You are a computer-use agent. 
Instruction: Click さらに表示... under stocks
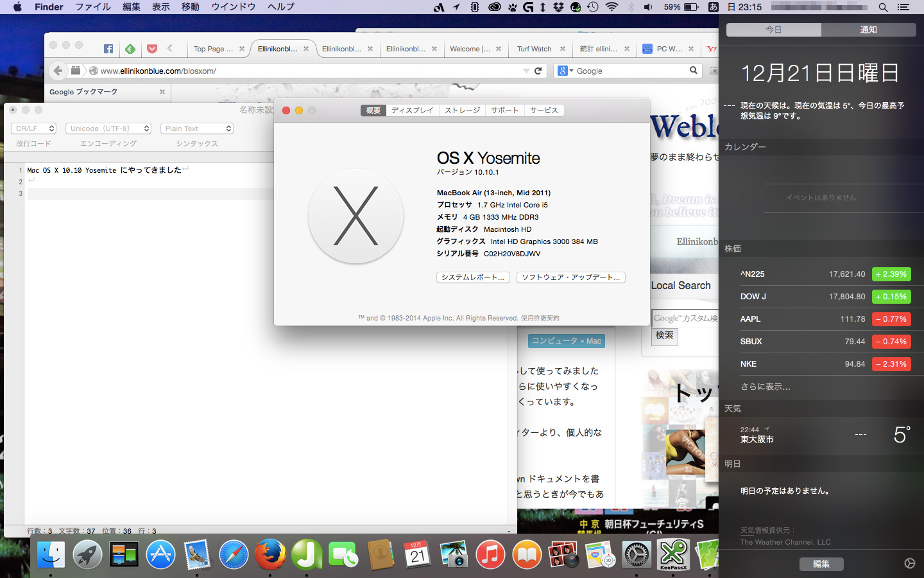pyautogui.click(x=766, y=387)
